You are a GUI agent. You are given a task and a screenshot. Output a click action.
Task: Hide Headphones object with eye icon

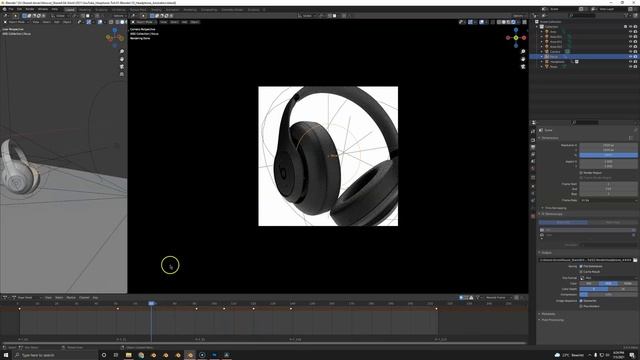coord(630,62)
